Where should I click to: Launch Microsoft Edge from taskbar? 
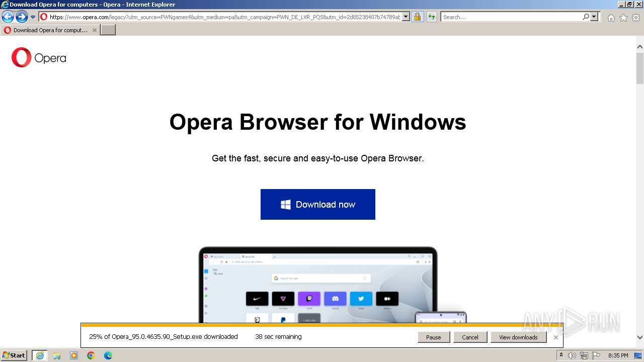click(108, 355)
